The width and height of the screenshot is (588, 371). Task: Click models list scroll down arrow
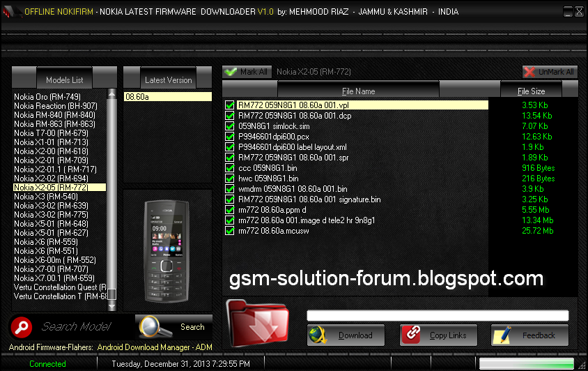pyautogui.click(x=111, y=306)
